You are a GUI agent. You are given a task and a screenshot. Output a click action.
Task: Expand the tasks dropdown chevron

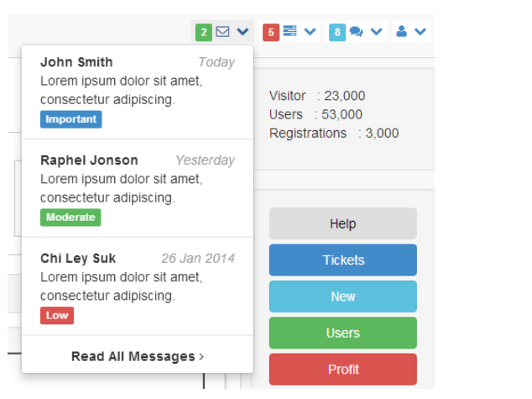pyautogui.click(x=310, y=32)
